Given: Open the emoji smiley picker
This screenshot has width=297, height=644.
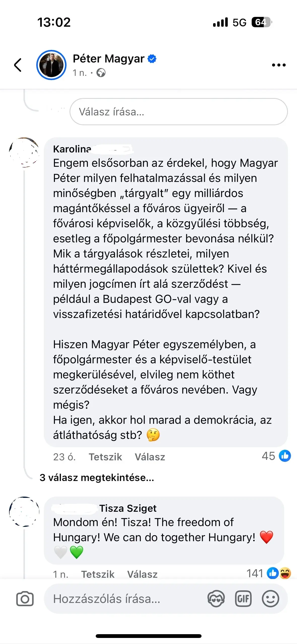Looking at the screenshot, I should tap(270, 599).
